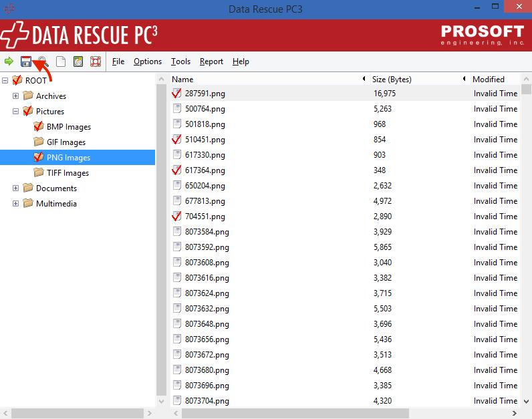532x419 pixels.
Task: Click the Size column sort arrow
Action: coord(464,79)
